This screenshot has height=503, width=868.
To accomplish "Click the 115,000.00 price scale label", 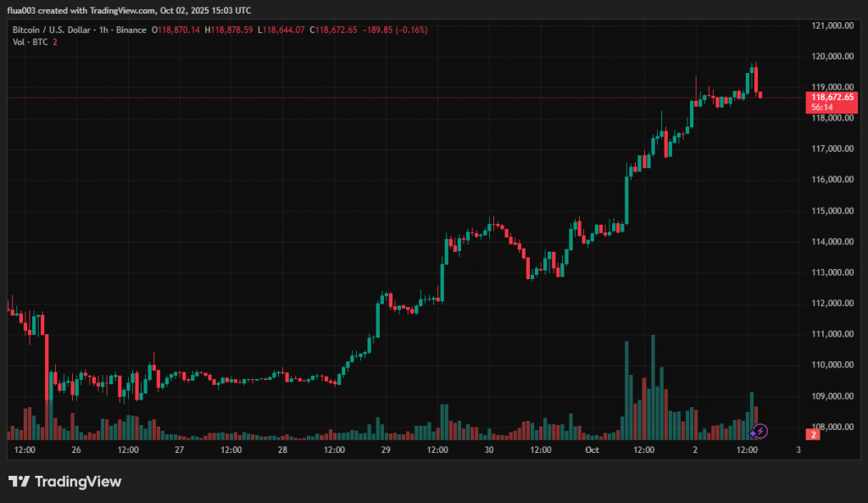I will tap(831, 210).
